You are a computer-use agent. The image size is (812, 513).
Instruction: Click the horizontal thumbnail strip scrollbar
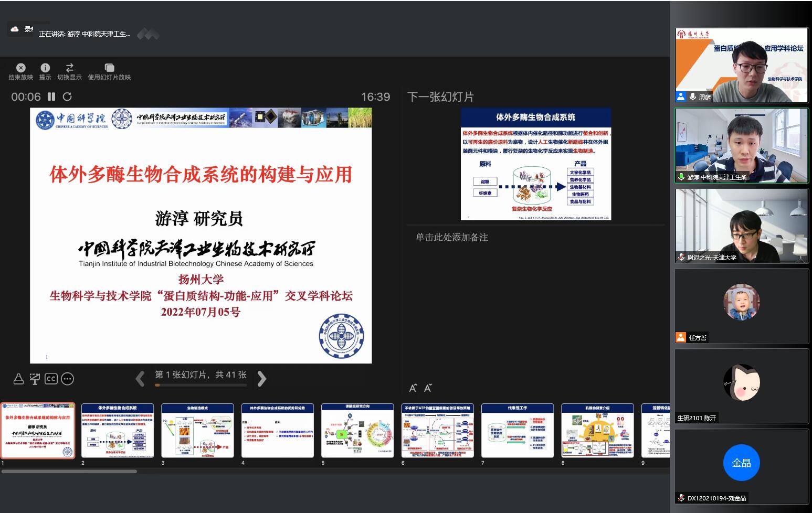pyautogui.click(x=69, y=472)
